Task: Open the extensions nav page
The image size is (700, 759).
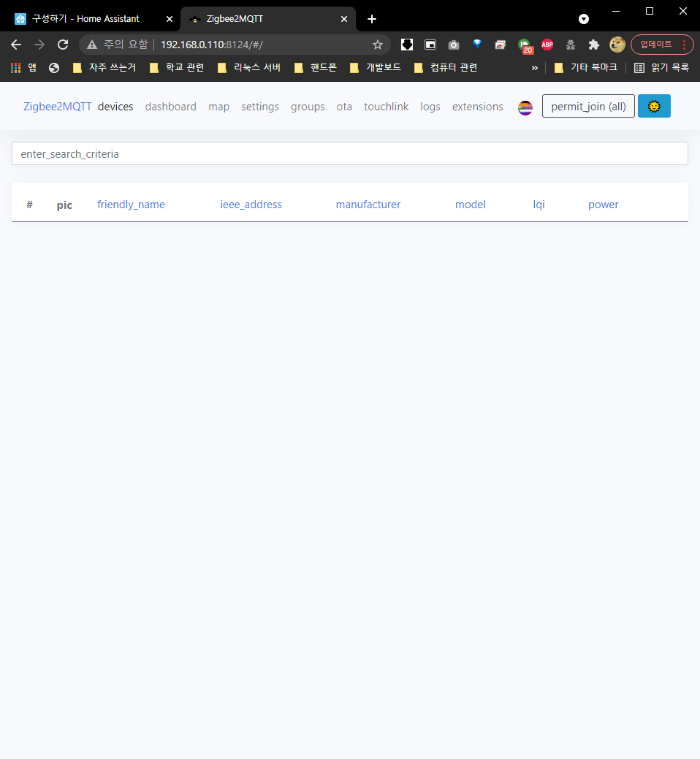Action: click(x=477, y=107)
